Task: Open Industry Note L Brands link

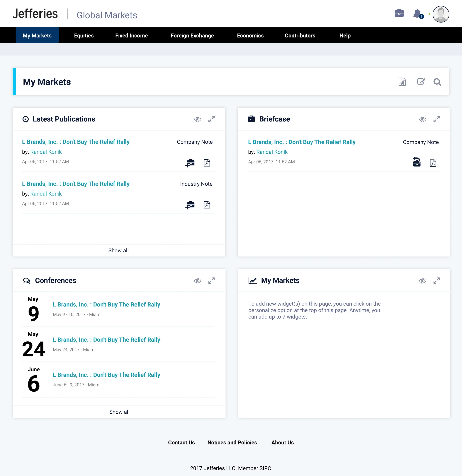Action: click(x=76, y=184)
